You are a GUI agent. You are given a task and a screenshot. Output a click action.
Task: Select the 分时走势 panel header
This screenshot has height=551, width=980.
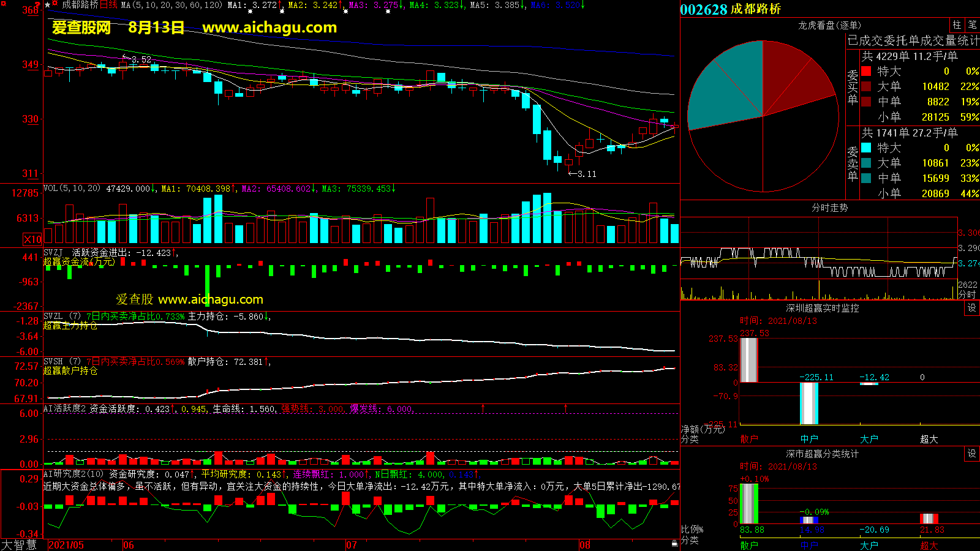(x=829, y=208)
